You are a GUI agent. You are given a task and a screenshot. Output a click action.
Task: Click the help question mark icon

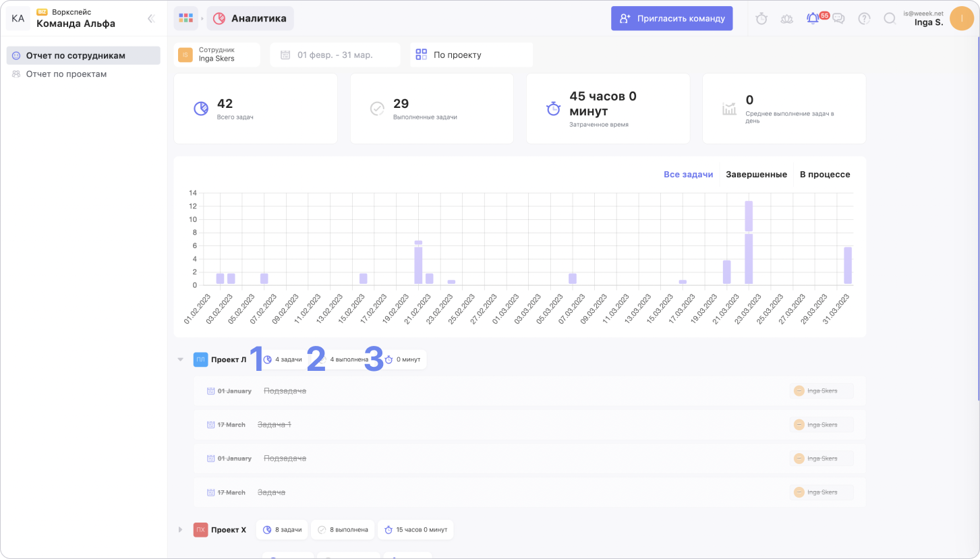(864, 19)
